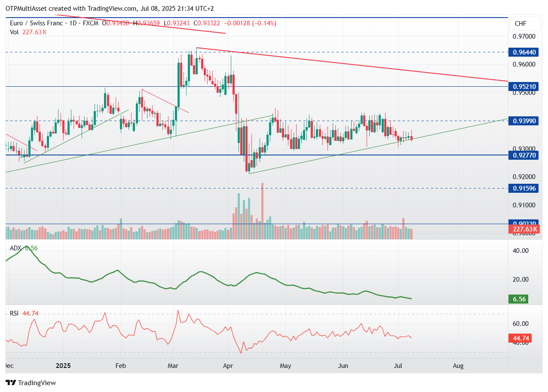Click the Aug label on time axis
Image resolution: width=548 pixels, height=392 pixels.
pyautogui.click(x=458, y=366)
